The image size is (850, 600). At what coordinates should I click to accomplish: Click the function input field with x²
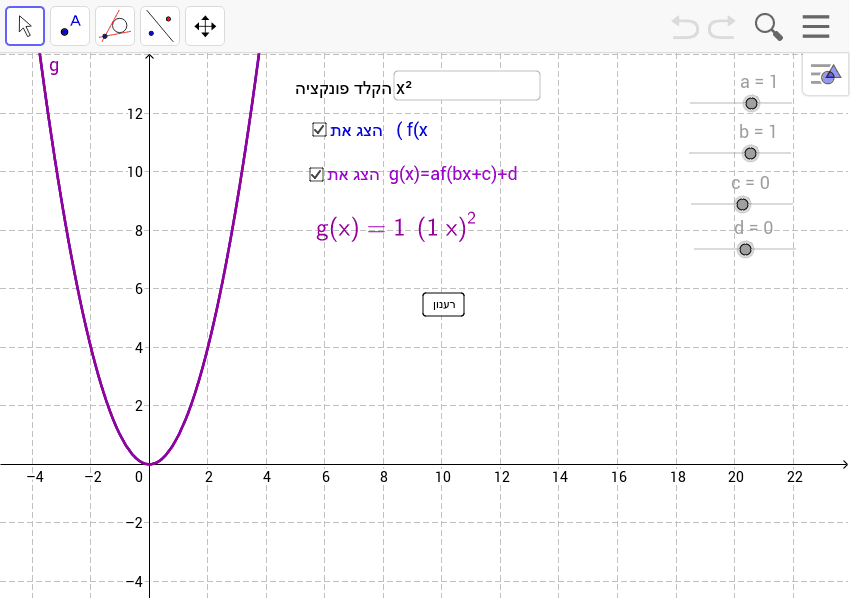coord(467,86)
